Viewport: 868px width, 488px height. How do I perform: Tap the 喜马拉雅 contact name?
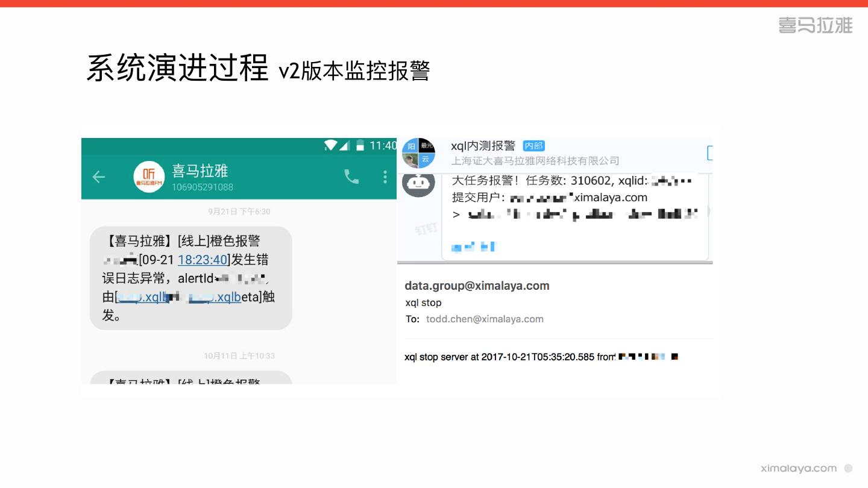click(200, 170)
